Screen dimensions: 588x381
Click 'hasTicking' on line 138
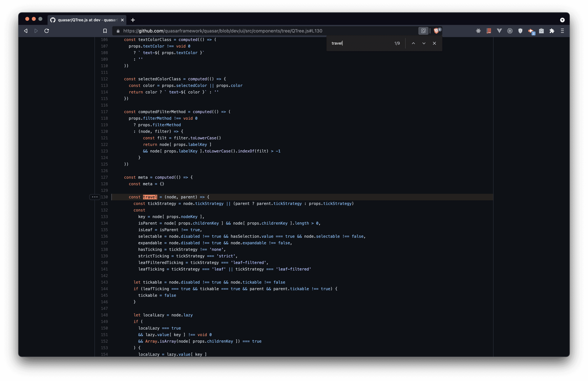click(x=150, y=249)
